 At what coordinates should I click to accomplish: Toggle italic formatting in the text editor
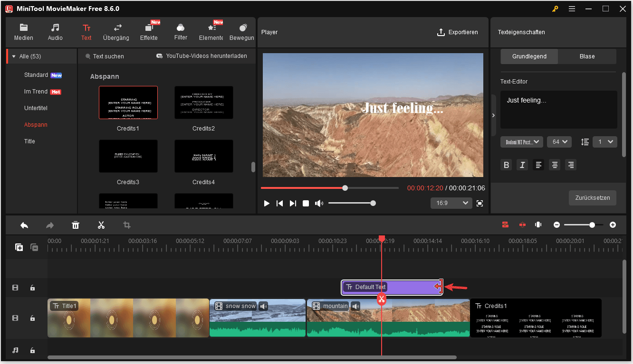point(522,165)
